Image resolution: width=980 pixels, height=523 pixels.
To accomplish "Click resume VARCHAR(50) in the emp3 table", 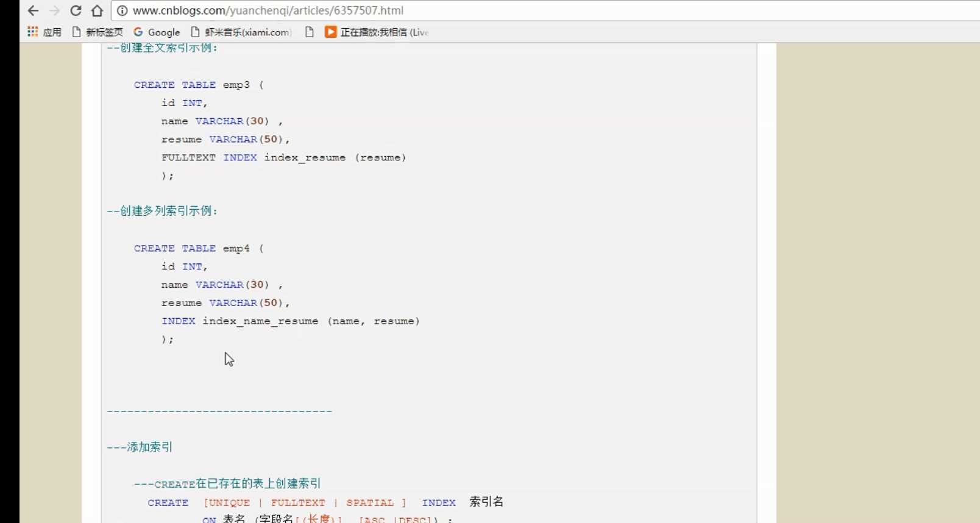I will (x=225, y=139).
